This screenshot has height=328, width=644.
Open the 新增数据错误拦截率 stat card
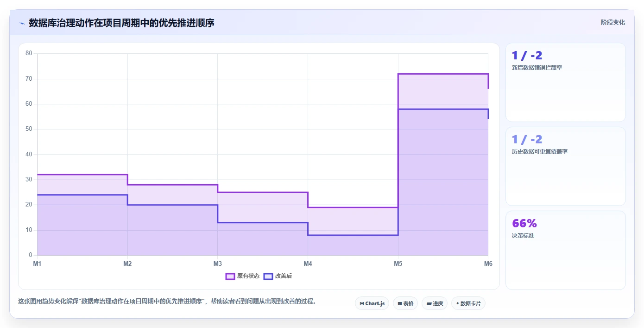pyautogui.click(x=566, y=83)
